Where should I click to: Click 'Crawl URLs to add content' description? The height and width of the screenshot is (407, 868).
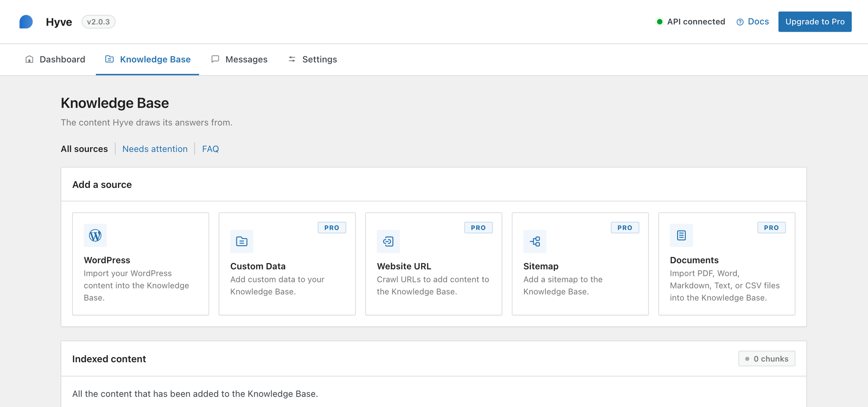tap(433, 286)
